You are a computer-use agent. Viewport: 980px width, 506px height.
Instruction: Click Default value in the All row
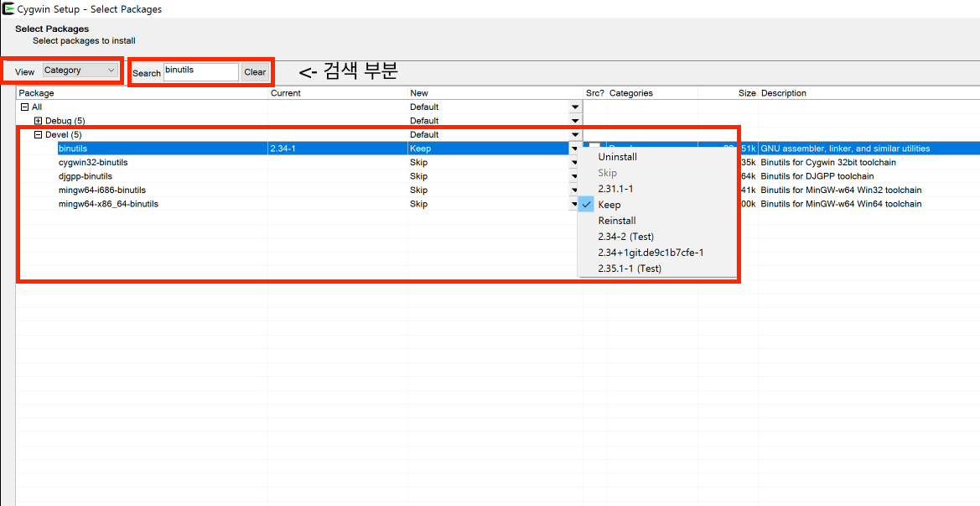click(x=424, y=107)
